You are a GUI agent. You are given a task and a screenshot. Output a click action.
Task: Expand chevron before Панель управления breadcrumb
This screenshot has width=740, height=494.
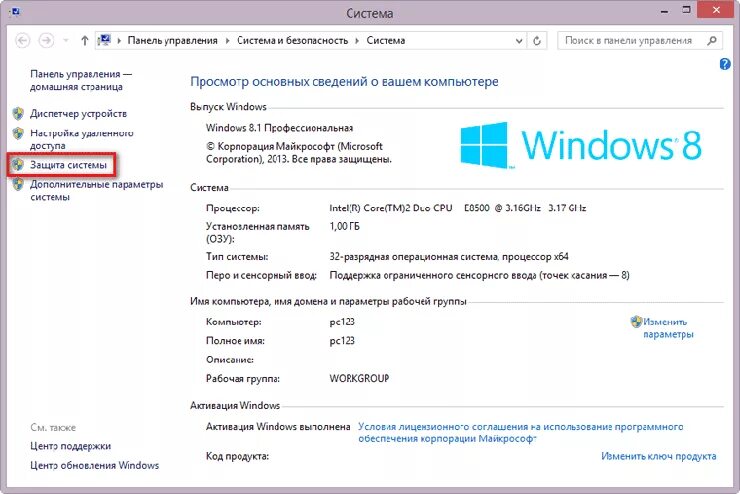pos(119,41)
